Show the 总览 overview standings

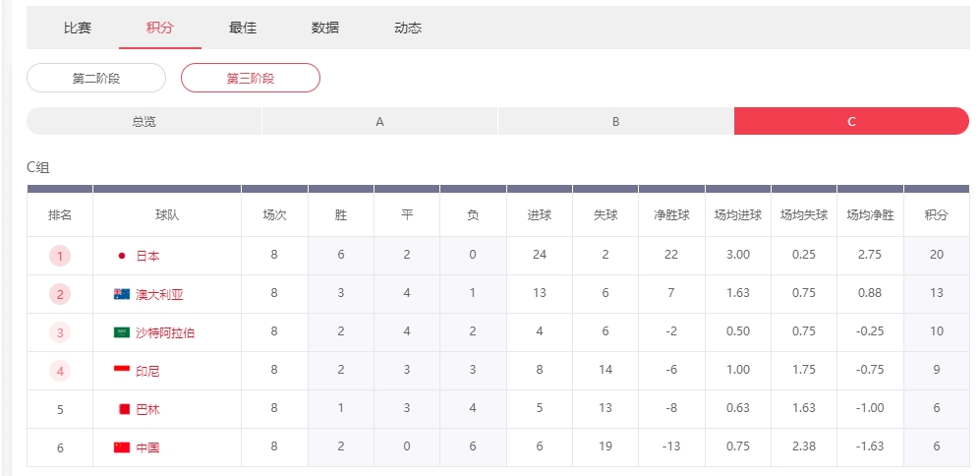(x=144, y=121)
